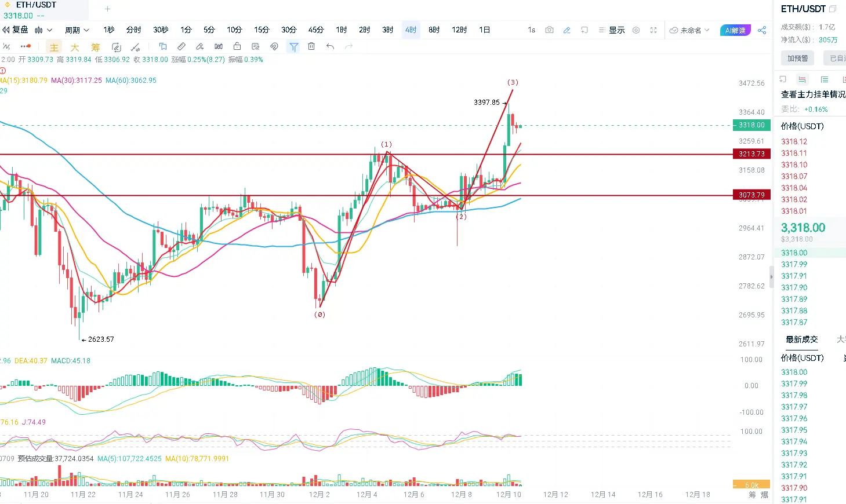Image resolution: width=846 pixels, height=504 pixels.
Task: Switch to the 1秒 timeframe
Action: tap(109, 30)
